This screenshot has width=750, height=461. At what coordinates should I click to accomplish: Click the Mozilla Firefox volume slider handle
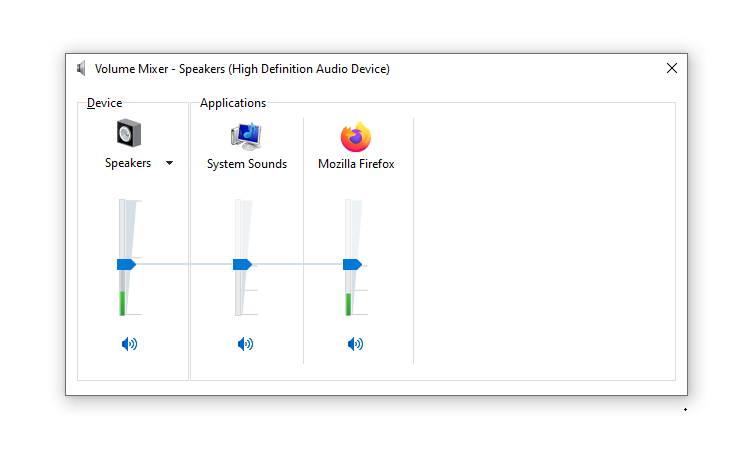352,264
